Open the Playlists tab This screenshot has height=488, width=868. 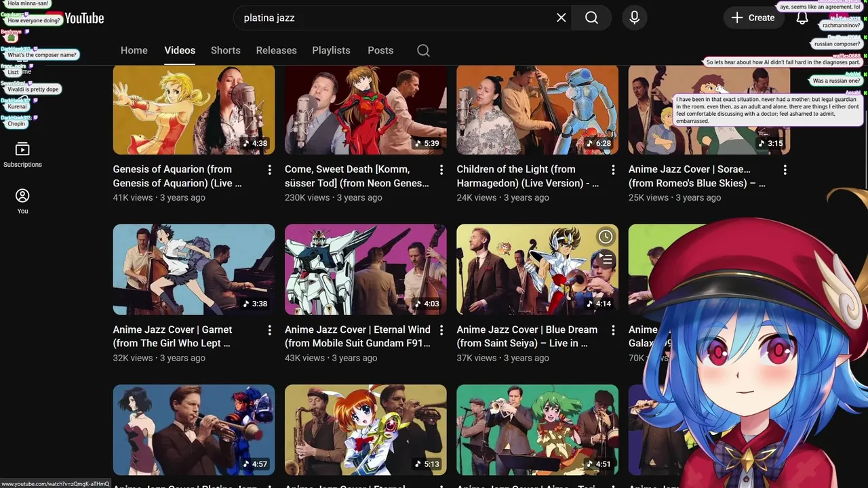point(331,50)
